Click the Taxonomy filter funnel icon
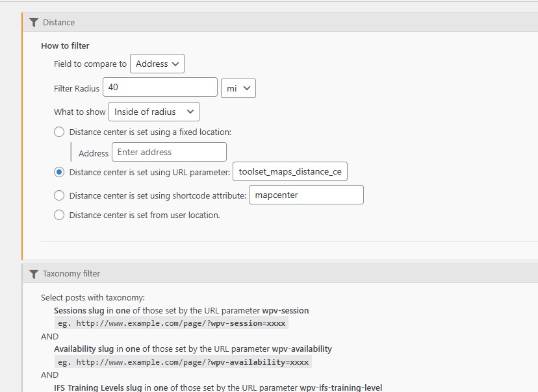The height and width of the screenshot is (392, 538). tap(34, 274)
